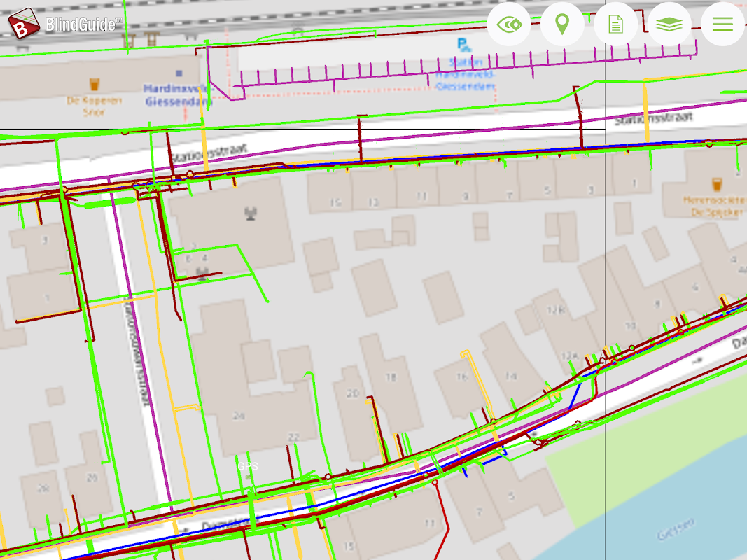Tap building number 28 on the map
The image size is (747, 560).
[x=44, y=488]
